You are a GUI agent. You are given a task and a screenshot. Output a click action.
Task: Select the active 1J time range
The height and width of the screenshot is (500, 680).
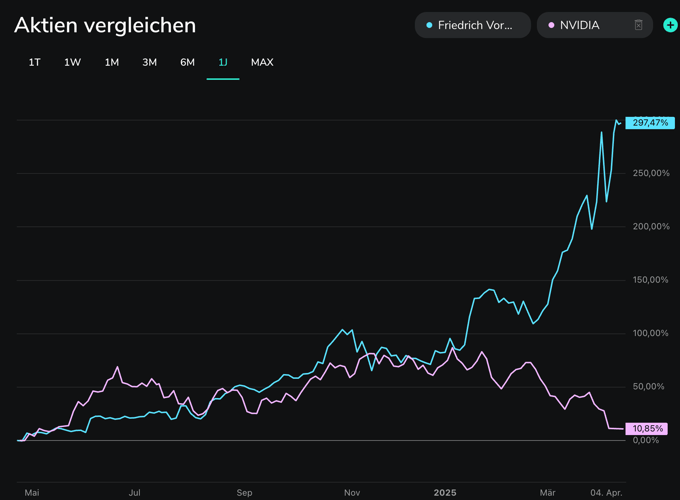click(x=223, y=62)
